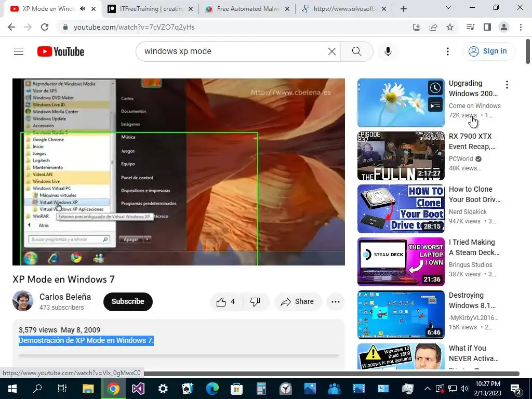Open Carlos Beleña channel avatar
This screenshot has height=399, width=532.
23,301
